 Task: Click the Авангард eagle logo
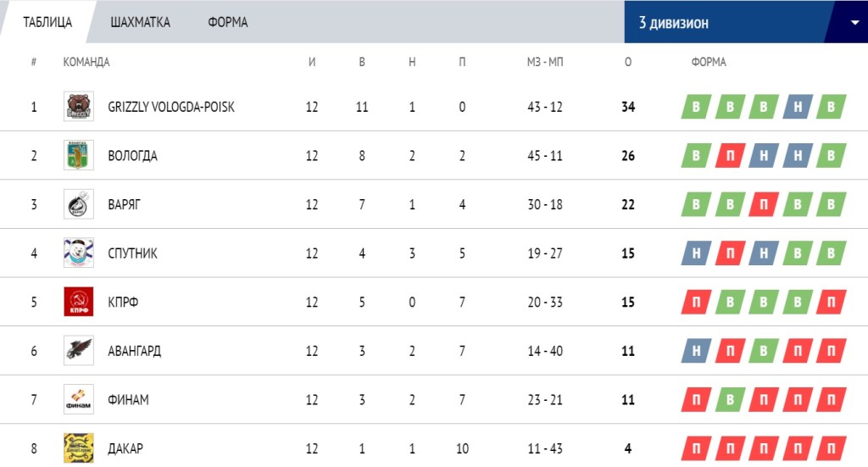[79, 350]
